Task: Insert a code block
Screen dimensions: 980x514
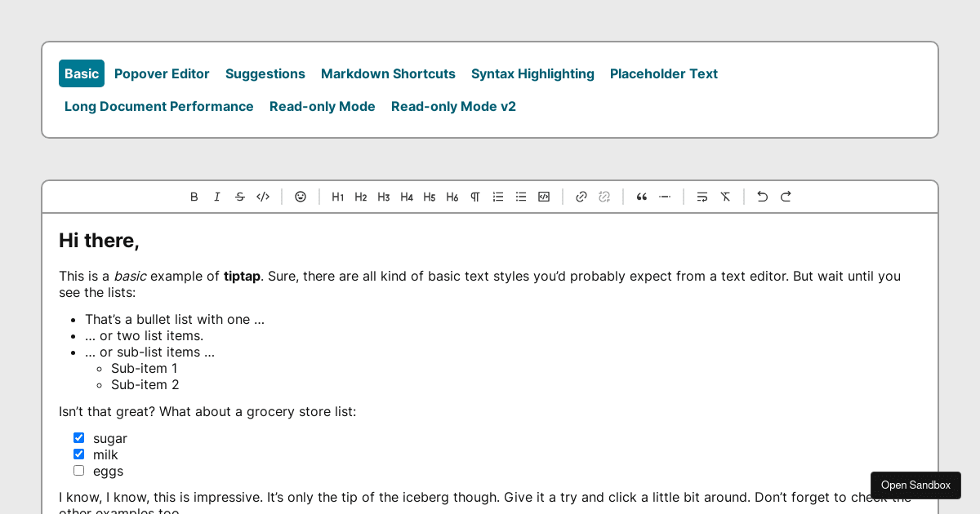Action: tap(544, 197)
